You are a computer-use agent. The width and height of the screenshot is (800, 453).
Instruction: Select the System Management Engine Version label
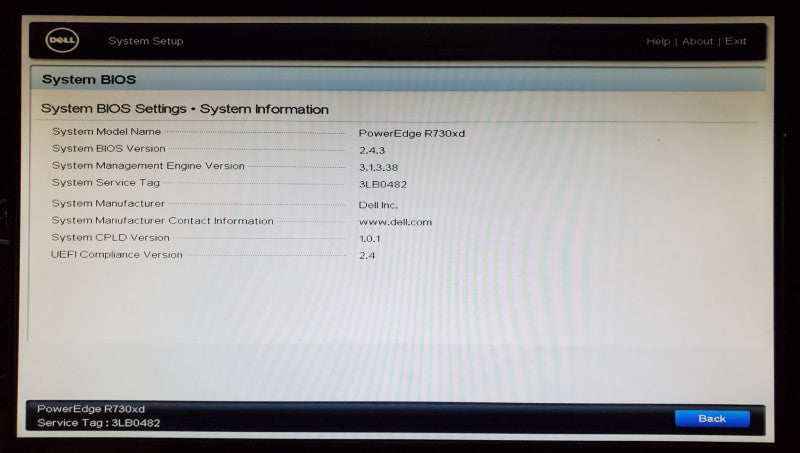[x=148, y=166]
